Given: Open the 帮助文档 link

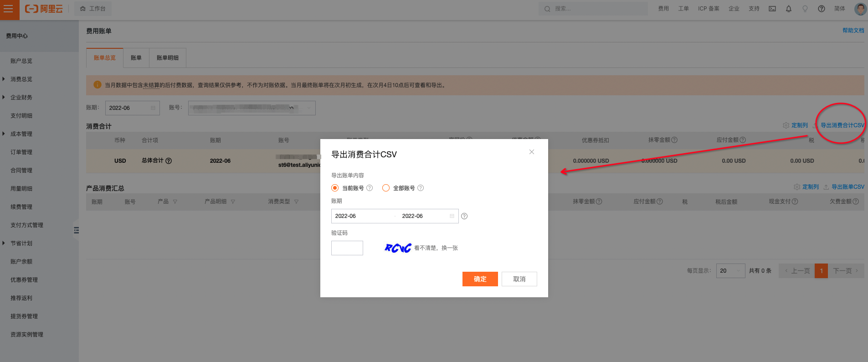Looking at the screenshot, I should [853, 31].
